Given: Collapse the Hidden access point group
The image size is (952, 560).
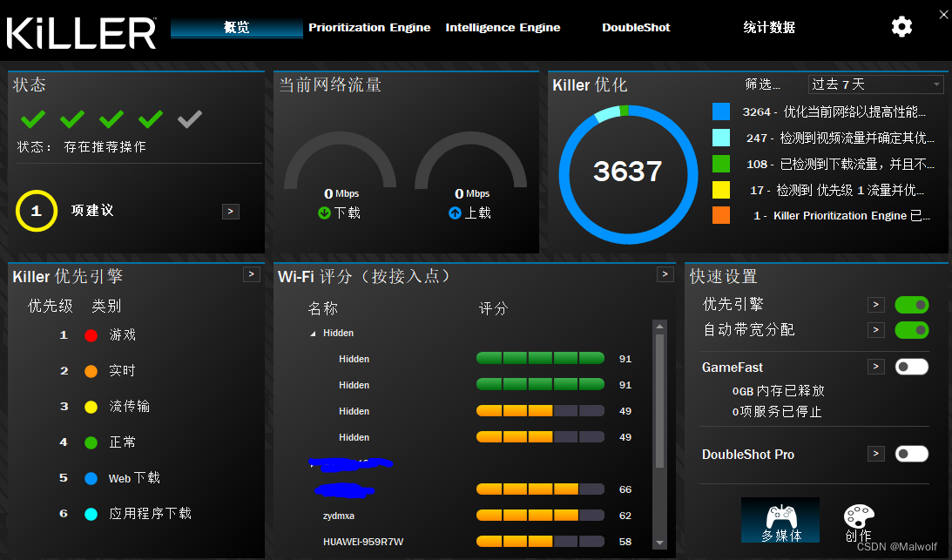Looking at the screenshot, I should [314, 333].
